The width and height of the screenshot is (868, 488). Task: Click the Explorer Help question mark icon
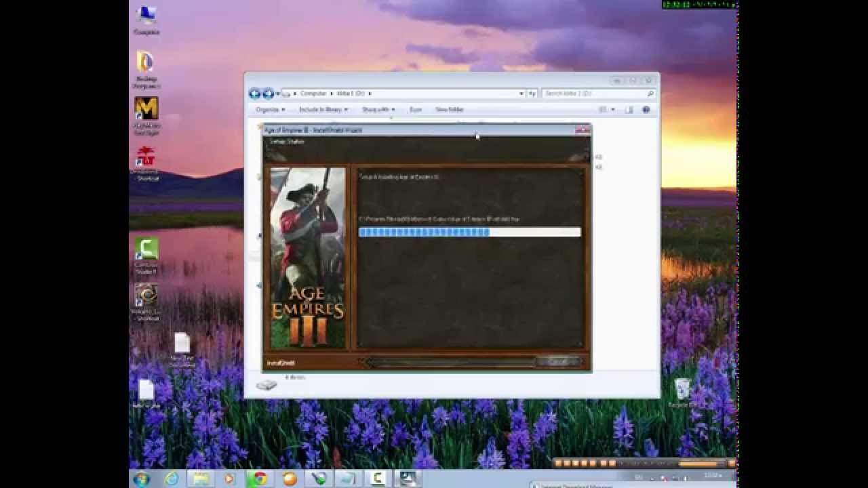[646, 110]
